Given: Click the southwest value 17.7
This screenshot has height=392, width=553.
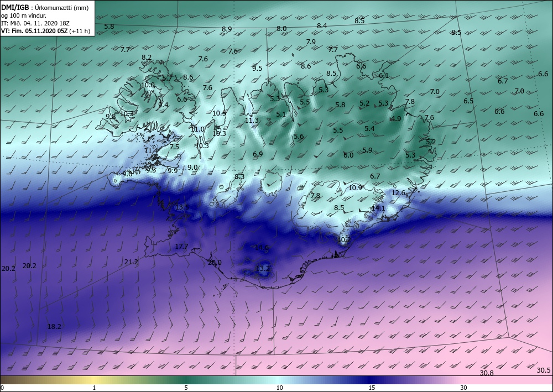Looking at the screenshot, I should 181,247.
